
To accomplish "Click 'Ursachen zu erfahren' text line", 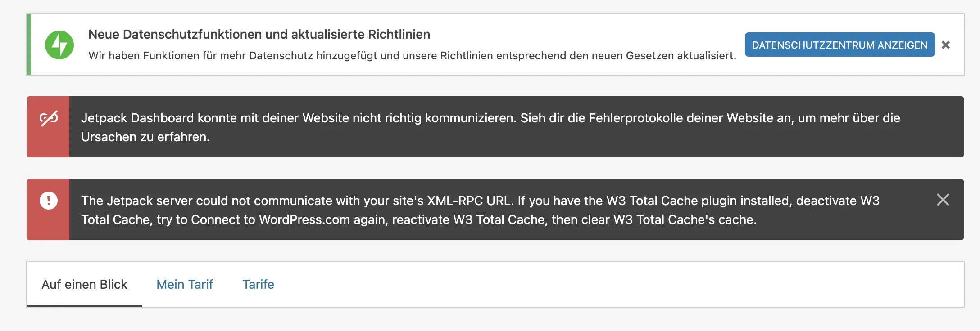I will coord(145,137).
